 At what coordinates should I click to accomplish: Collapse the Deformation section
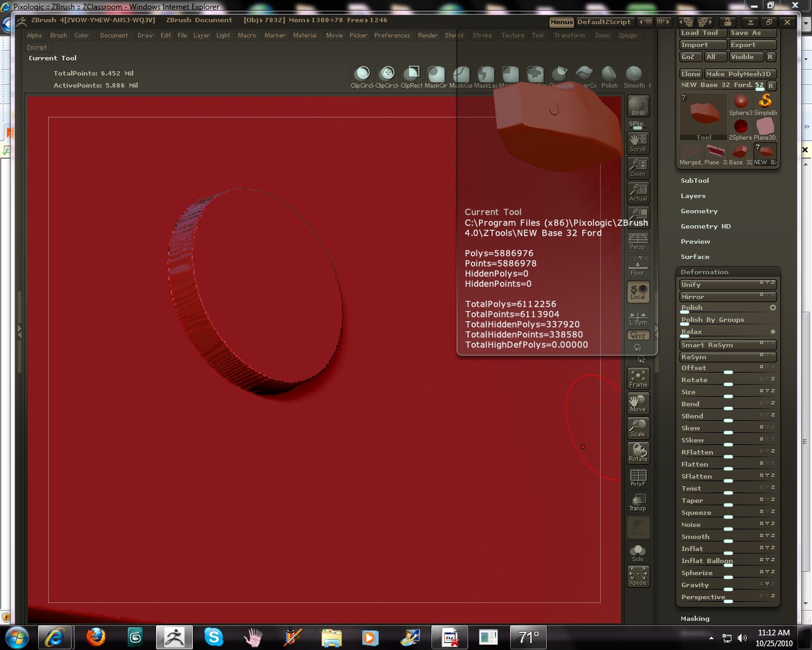704,272
